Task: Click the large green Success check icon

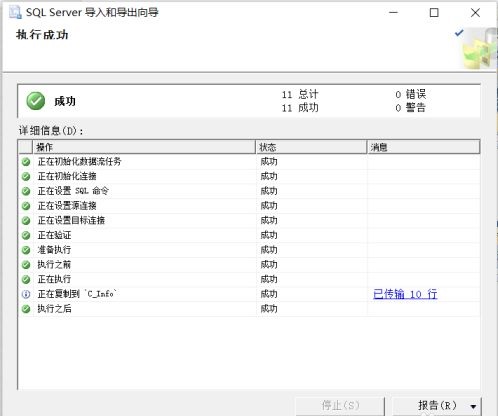Action: 36,101
